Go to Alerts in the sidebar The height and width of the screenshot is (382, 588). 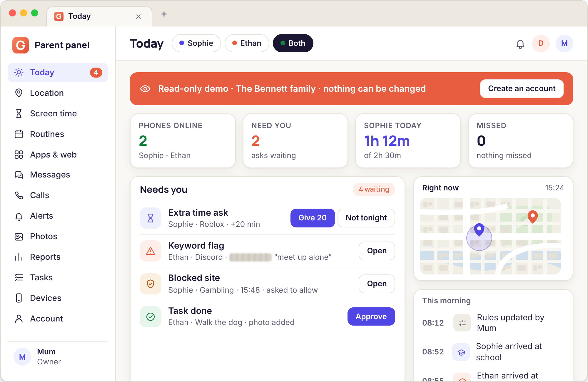pos(58,216)
